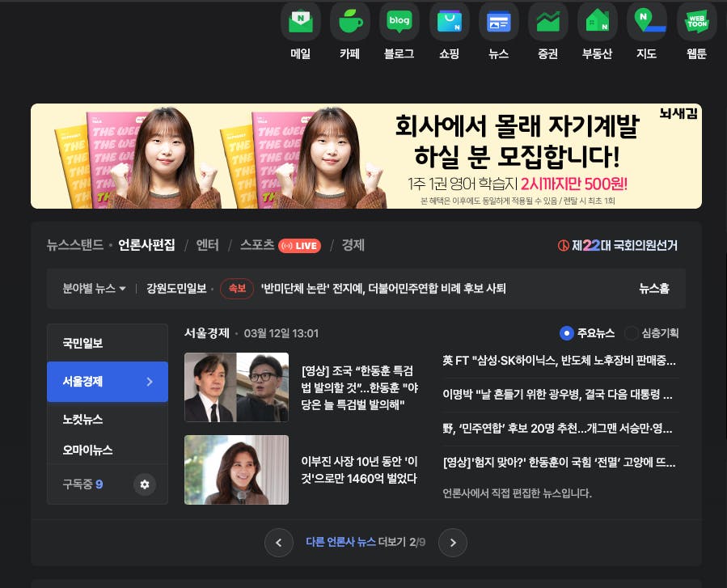The width and height of the screenshot is (727, 588).
Task: Open the 조국 한동훈 특검법 article title
Action: (x=360, y=387)
